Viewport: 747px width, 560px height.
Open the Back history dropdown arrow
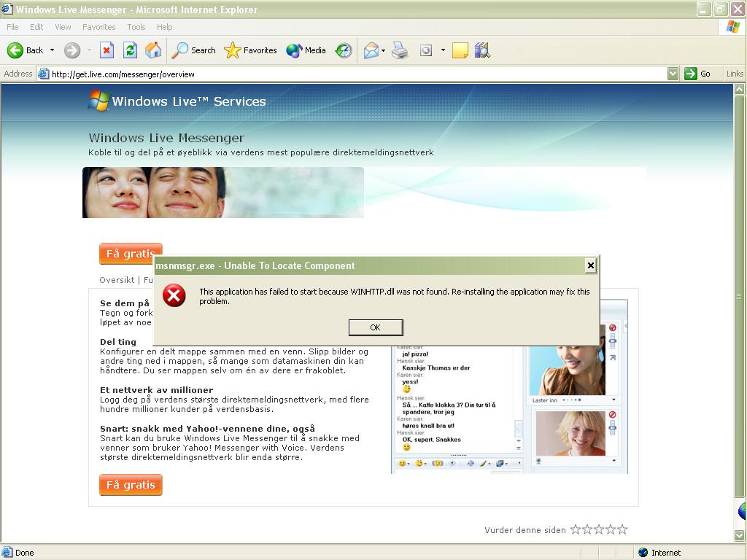coord(52,50)
